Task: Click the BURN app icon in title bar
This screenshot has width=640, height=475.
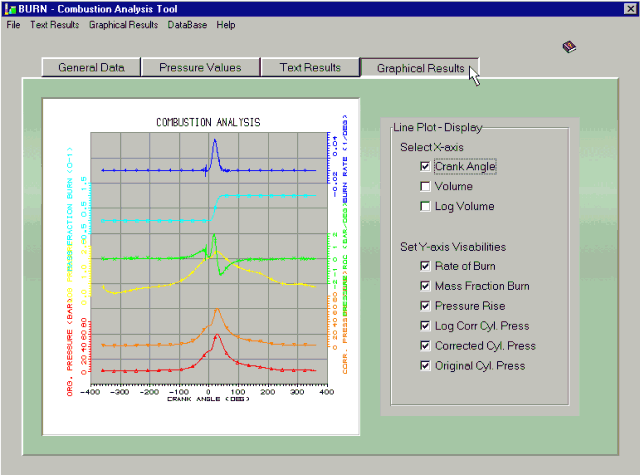Action: tap(10, 9)
